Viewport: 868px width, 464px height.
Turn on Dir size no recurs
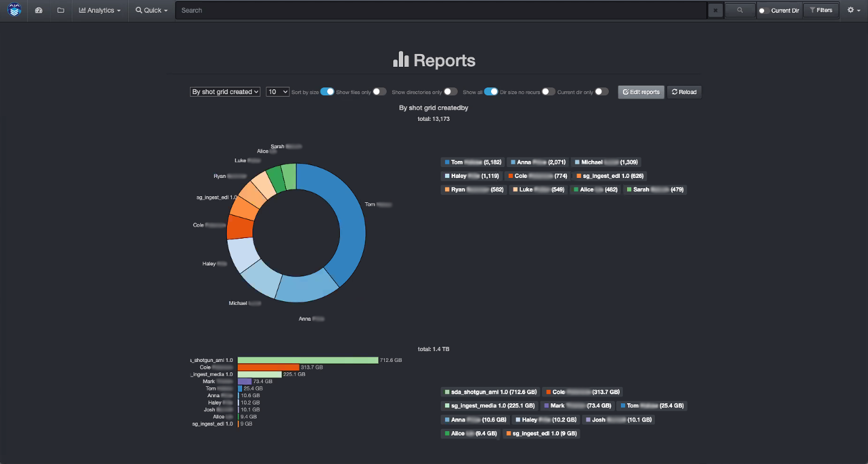click(548, 91)
